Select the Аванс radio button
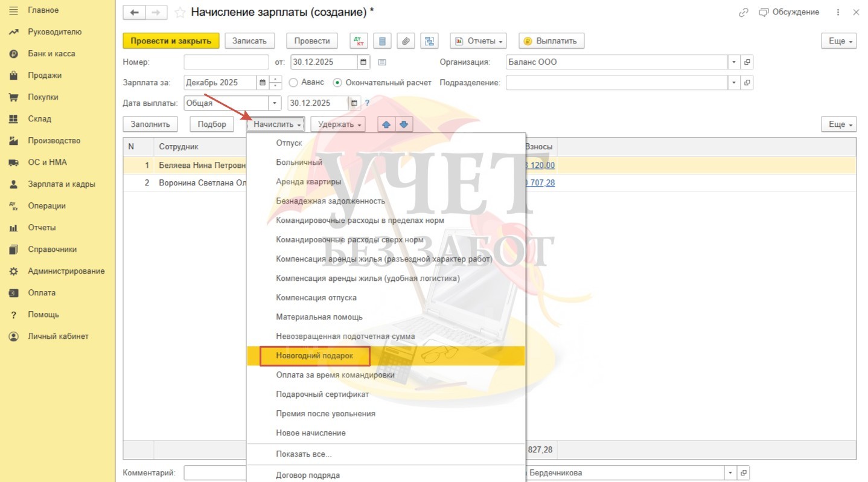868x482 pixels. (x=294, y=83)
